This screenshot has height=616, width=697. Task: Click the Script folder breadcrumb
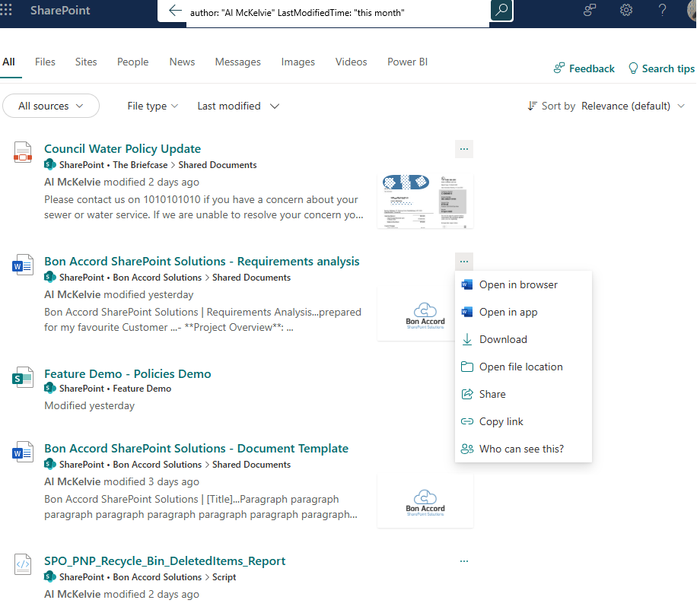[x=224, y=577]
